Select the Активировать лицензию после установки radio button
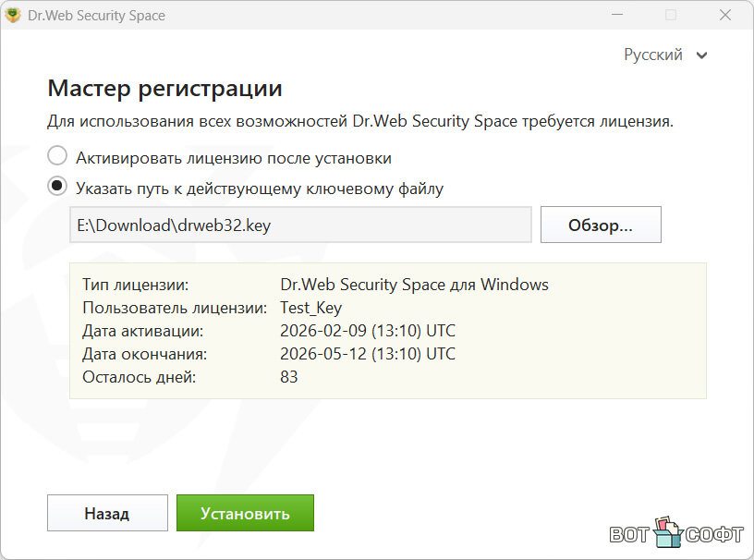This screenshot has height=560, width=754. [x=57, y=157]
